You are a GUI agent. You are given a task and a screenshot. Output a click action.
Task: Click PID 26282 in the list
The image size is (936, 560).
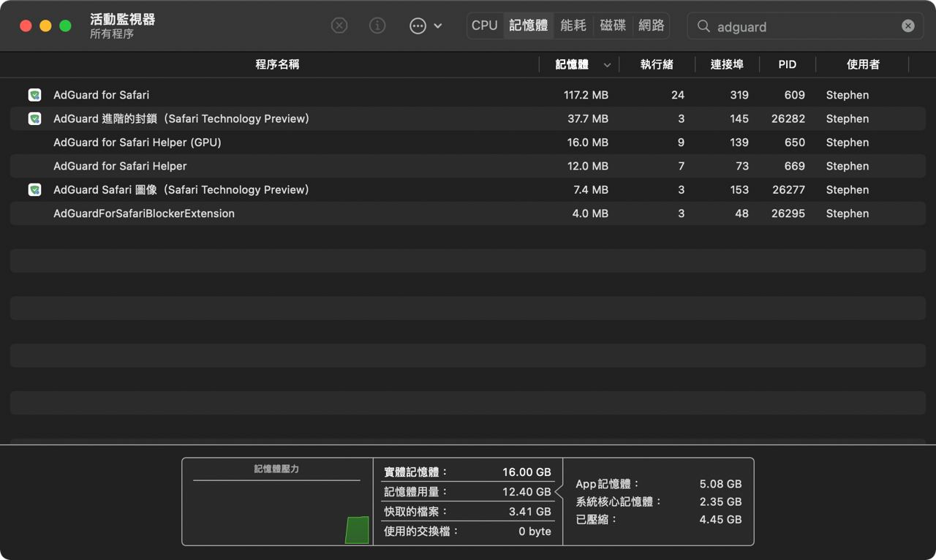788,118
